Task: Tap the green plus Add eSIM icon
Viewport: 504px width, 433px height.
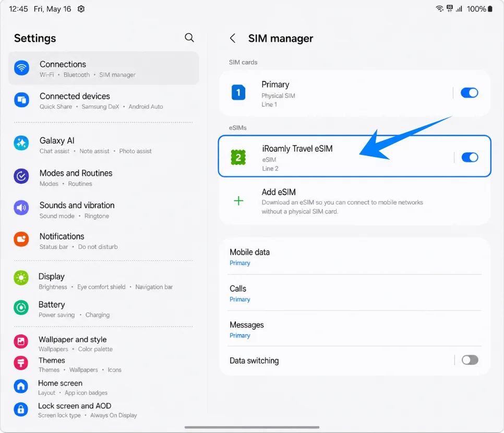Action: pos(238,201)
